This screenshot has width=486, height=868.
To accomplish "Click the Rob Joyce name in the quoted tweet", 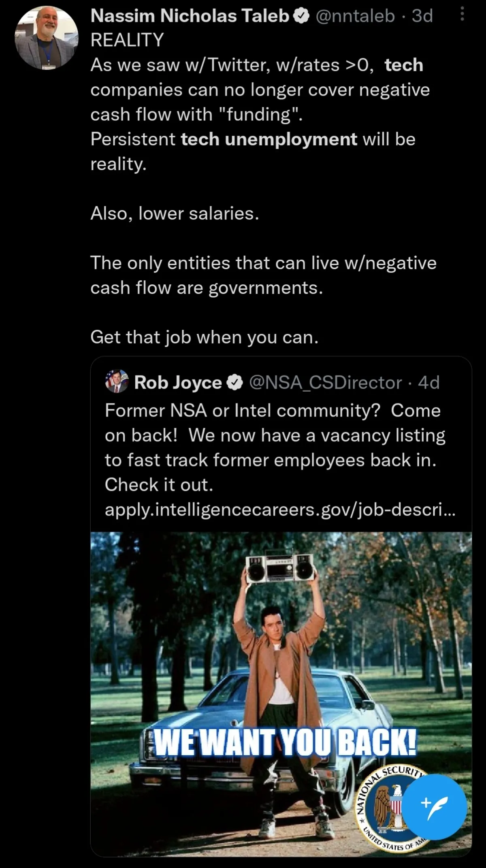I will click(x=178, y=382).
